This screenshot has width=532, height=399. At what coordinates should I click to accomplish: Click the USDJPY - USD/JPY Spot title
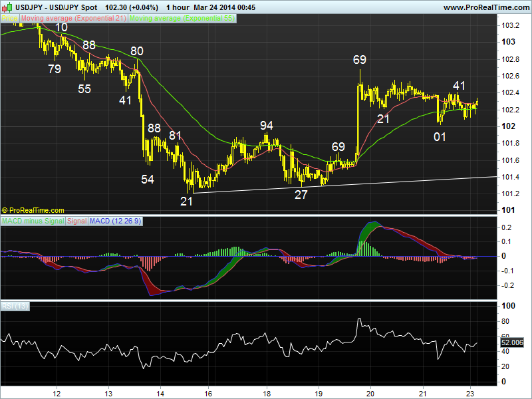(57, 7)
